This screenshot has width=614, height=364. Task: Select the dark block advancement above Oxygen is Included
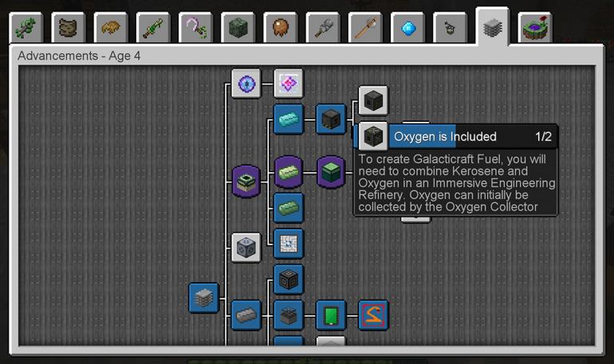click(x=373, y=101)
